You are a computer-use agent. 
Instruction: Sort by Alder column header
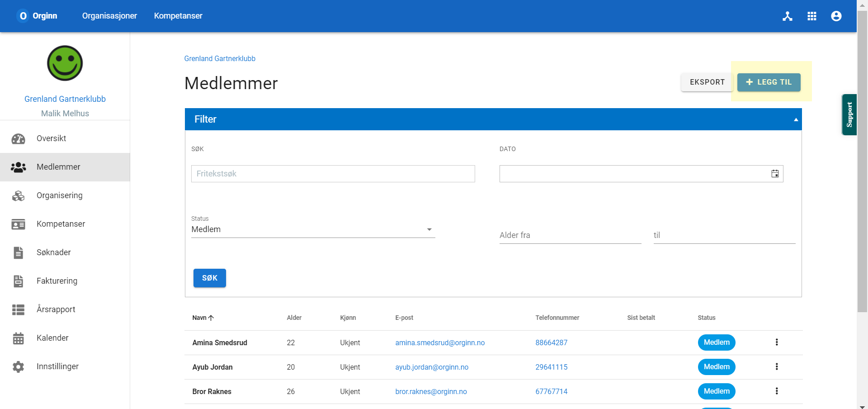point(294,318)
